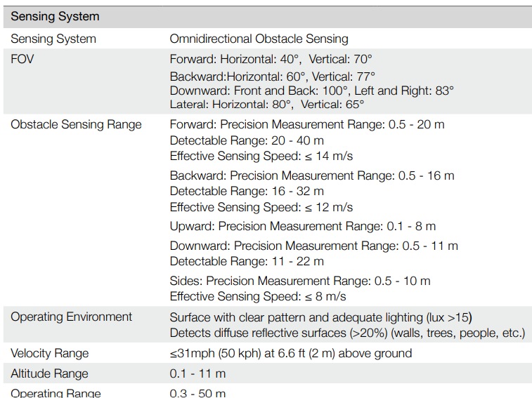Click the Backward FOV horizontal 60° line
This screenshot has width=532, height=398.
(272, 76)
